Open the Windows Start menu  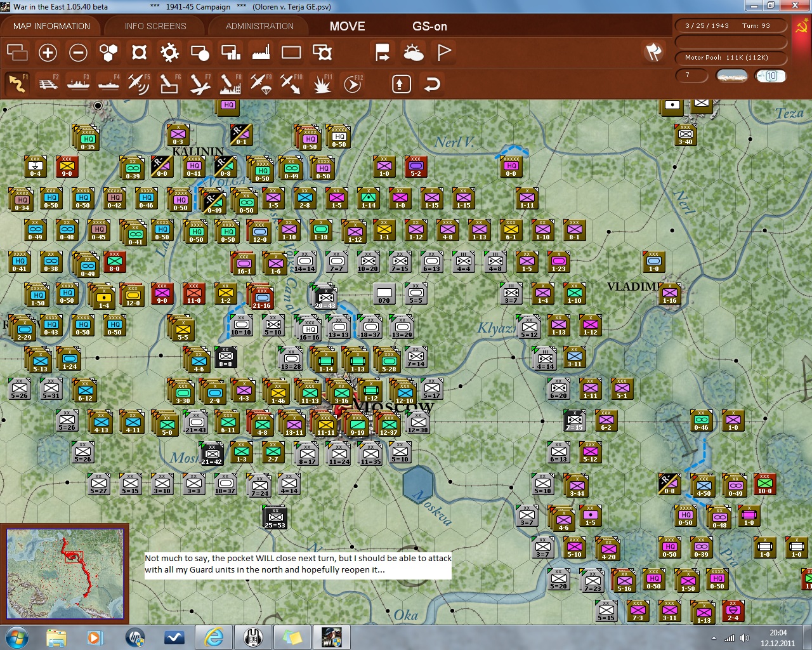click(17, 637)
